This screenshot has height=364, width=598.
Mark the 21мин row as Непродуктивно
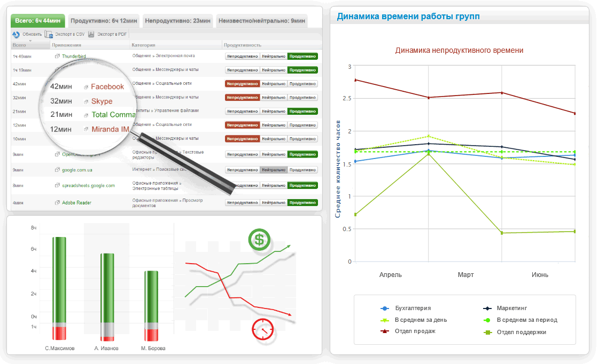243,111
